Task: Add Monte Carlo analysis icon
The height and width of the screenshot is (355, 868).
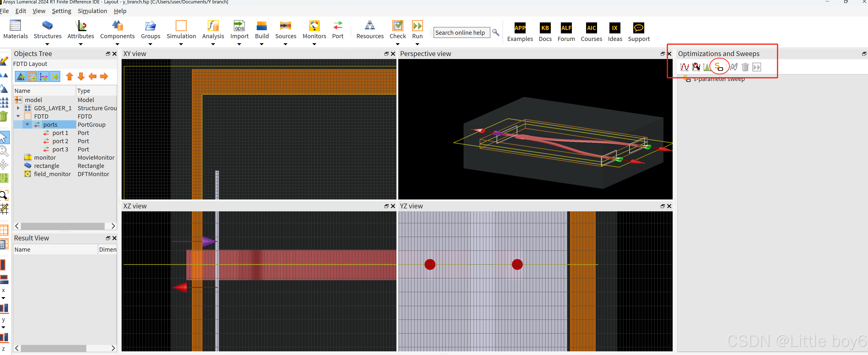Action: pos(707,67)
